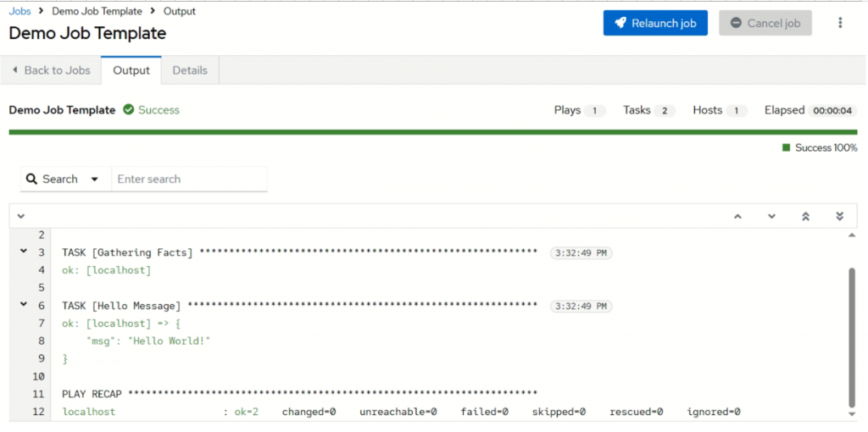Click the Hello Message 3:32:49 PM timestamp

[581, 306]
